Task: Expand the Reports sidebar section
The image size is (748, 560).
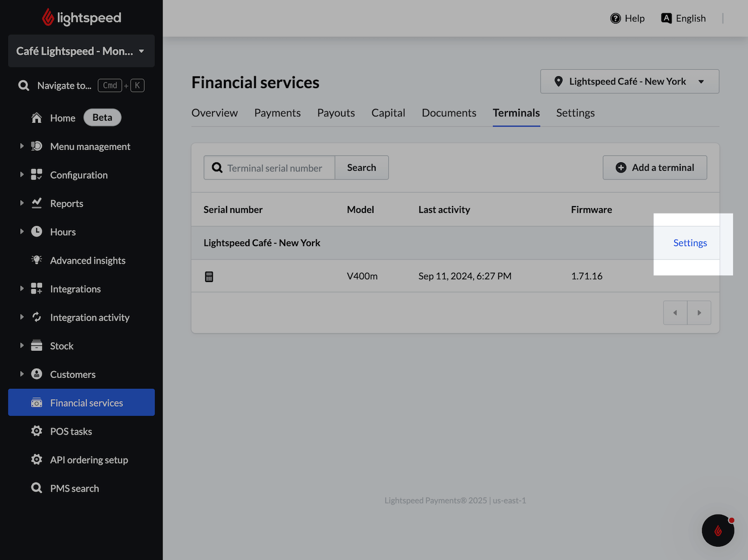Action: click(22, 203)
